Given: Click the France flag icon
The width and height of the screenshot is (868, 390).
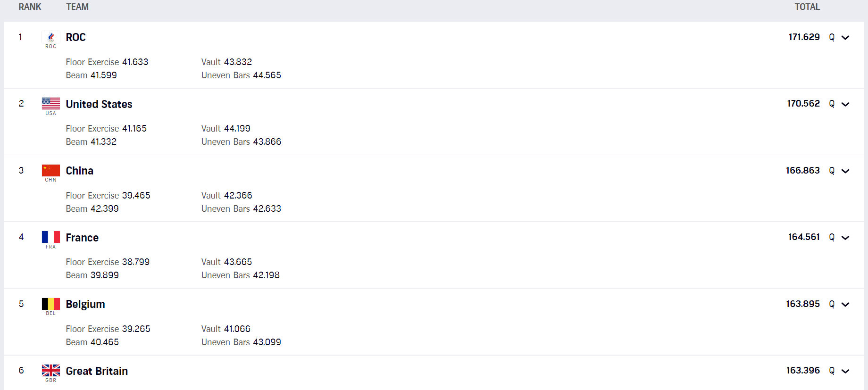Looking at the screenshot, I should (51, 237).
